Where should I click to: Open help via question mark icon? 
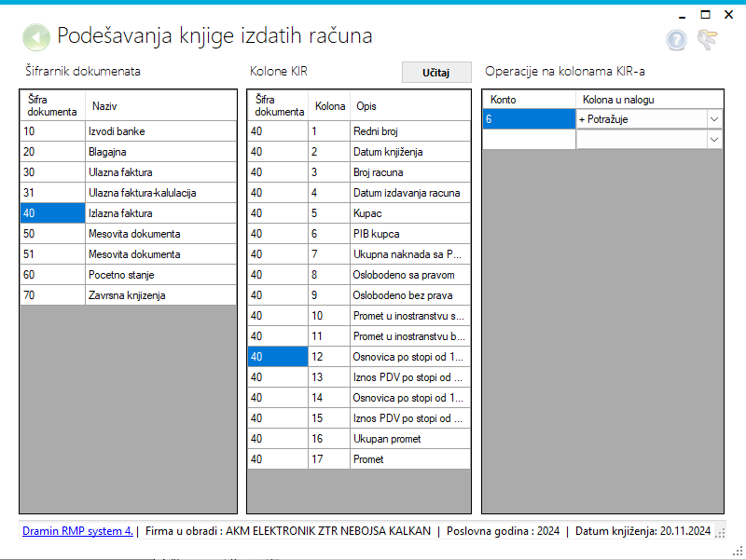click(x=676, y=39)
